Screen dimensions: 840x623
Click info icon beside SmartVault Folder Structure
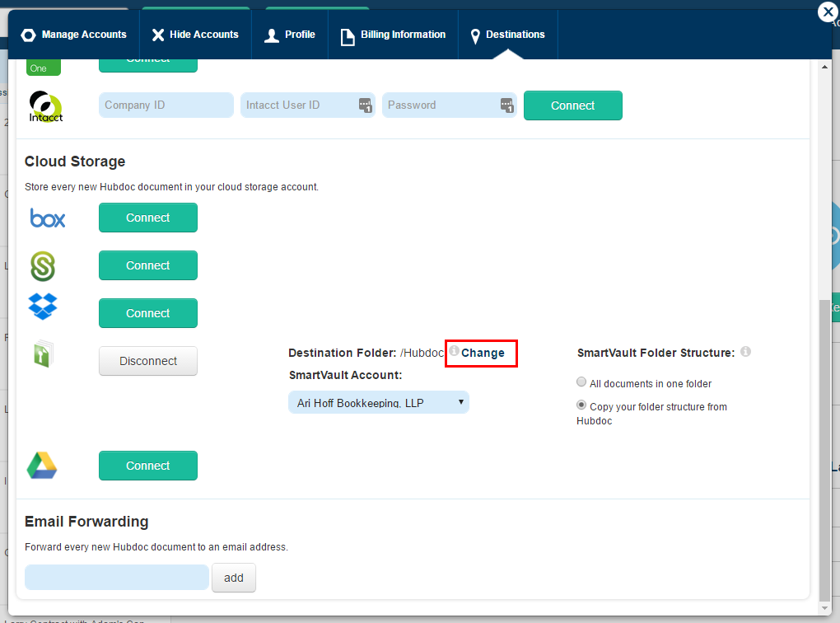click(745, 352)
